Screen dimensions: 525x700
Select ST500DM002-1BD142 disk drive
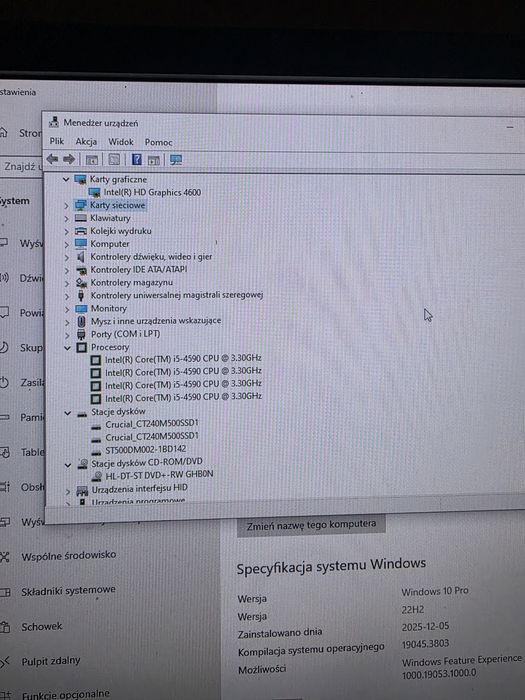click(146, 449)
